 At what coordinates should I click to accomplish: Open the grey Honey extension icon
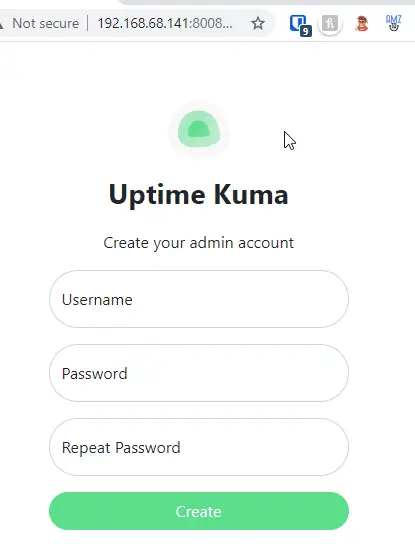(x=330, y=24)
